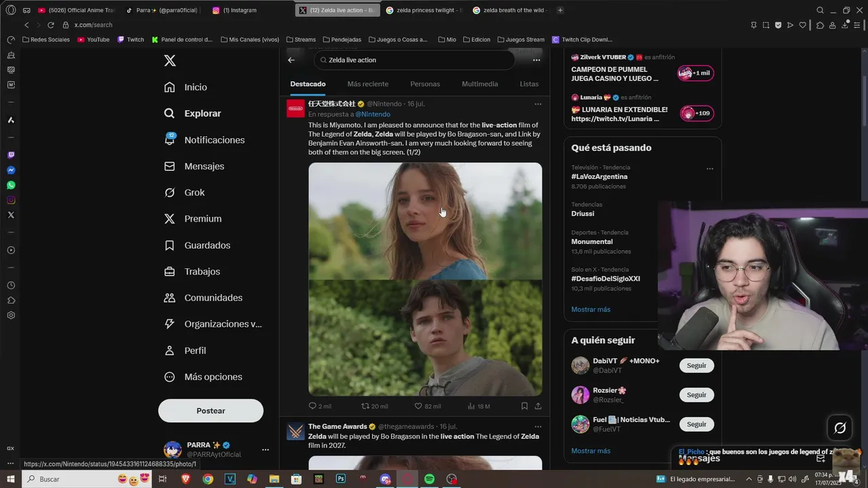Screen dimensions: 868x488
Task: Open Spotify from taskbar
Action: [429, 479]
